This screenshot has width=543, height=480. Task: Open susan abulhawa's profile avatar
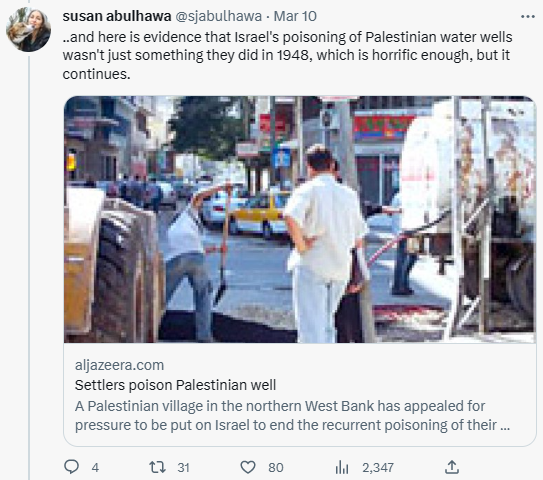(28, 29)
